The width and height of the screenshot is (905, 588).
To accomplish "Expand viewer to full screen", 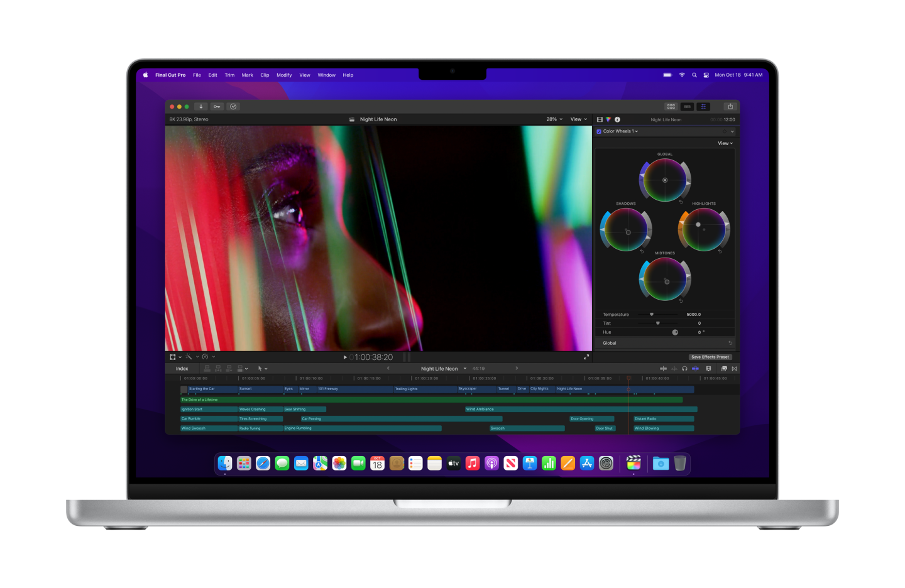I will (586, 357).
